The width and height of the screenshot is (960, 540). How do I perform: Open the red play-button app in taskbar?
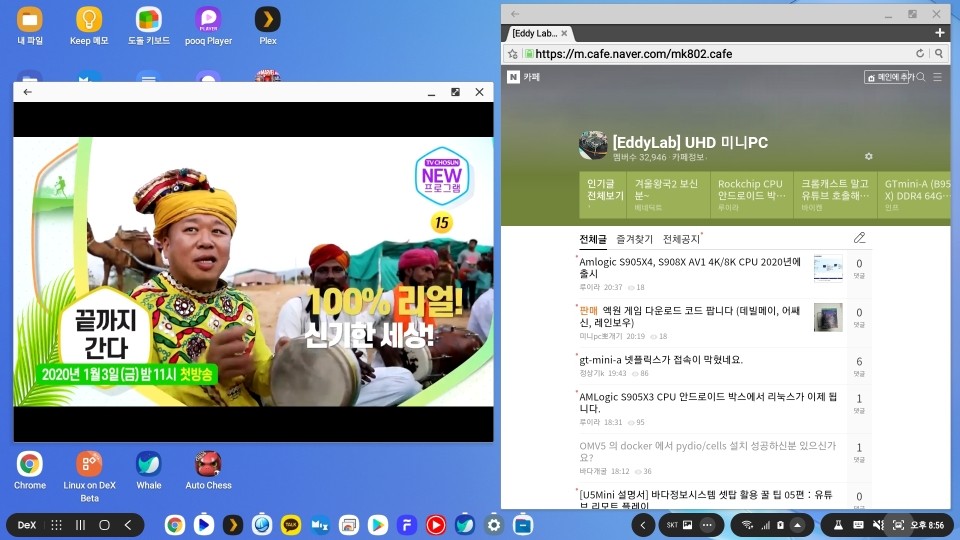click(436, 525)
